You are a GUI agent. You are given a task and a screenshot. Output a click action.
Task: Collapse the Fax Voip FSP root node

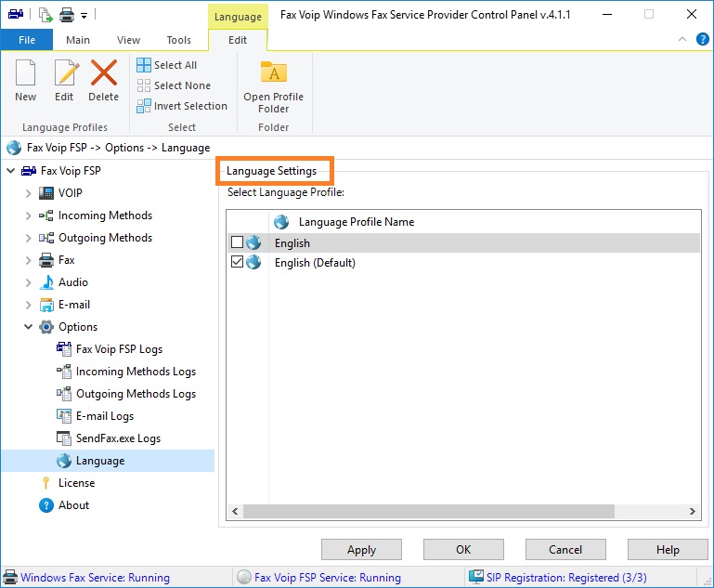coord(11,171)
